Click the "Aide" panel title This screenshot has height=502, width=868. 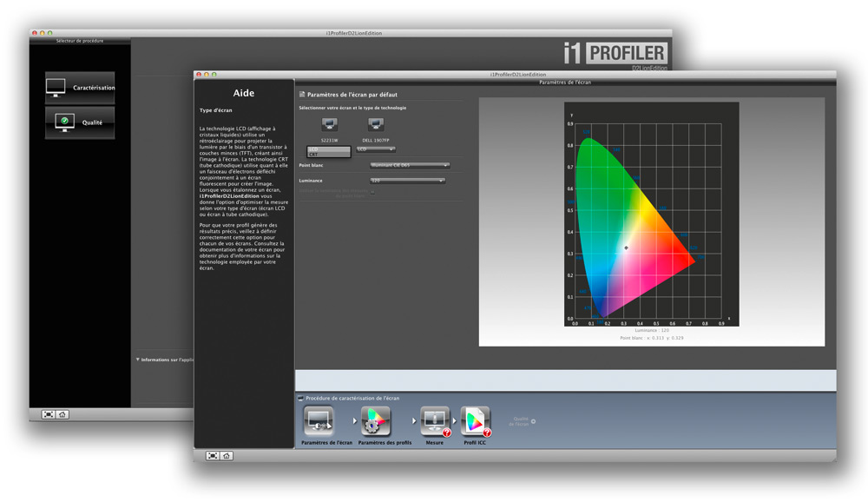point(244,93)
